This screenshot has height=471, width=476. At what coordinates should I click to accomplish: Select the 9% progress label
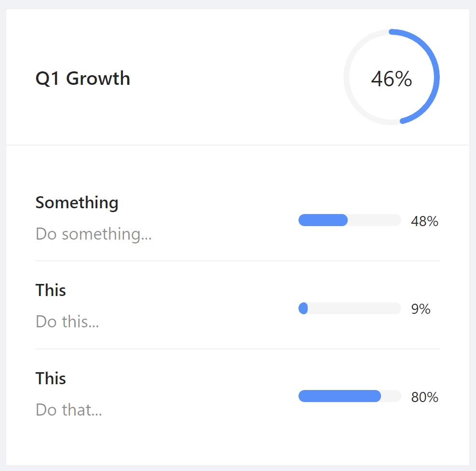tap(421, 309)
